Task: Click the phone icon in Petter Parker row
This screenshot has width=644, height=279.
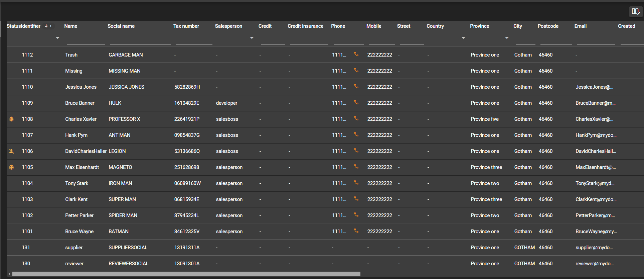Action: tap(356, 215)
